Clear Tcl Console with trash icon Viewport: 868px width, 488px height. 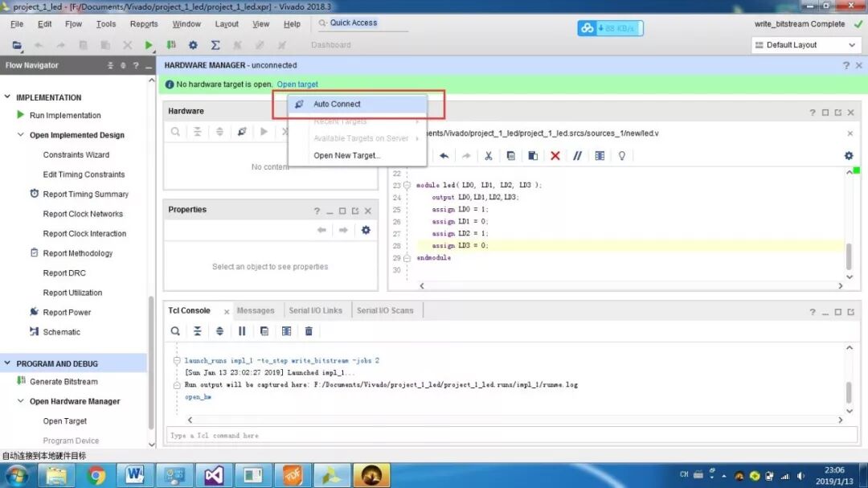point(309,331)
